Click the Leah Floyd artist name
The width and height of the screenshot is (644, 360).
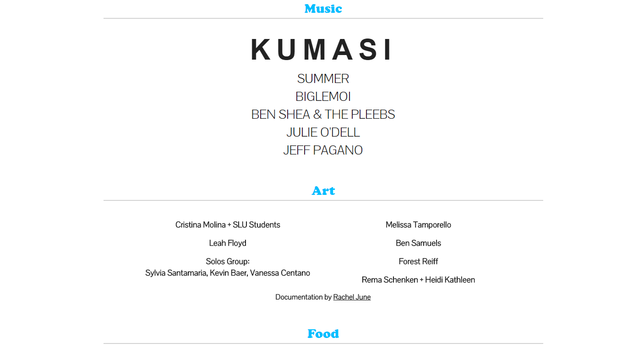pyautogui.click(x=228, y=243)
